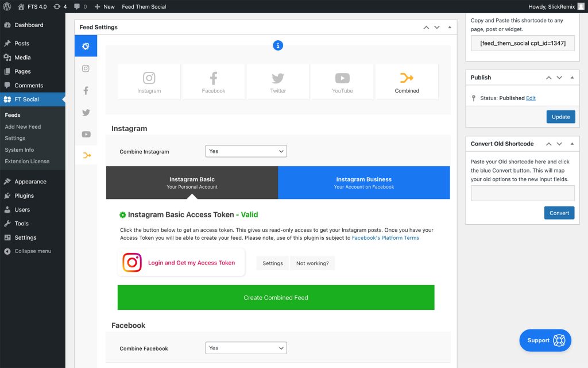Click Add New Feed submenu link

pyautogui.click(x=23, y=126)
